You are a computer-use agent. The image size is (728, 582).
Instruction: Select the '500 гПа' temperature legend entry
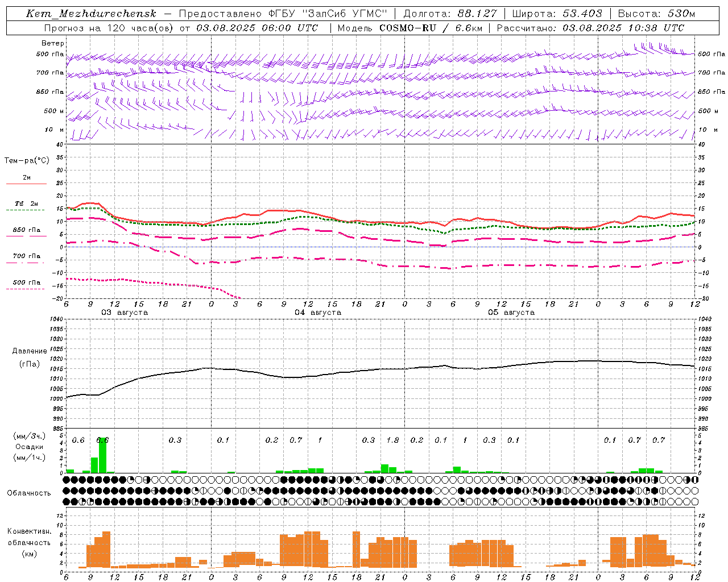(27, 282)
